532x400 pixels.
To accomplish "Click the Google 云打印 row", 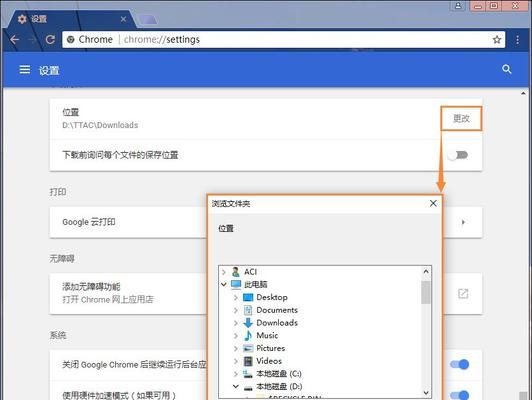I will pyautogui.click(x=266, y=222).
